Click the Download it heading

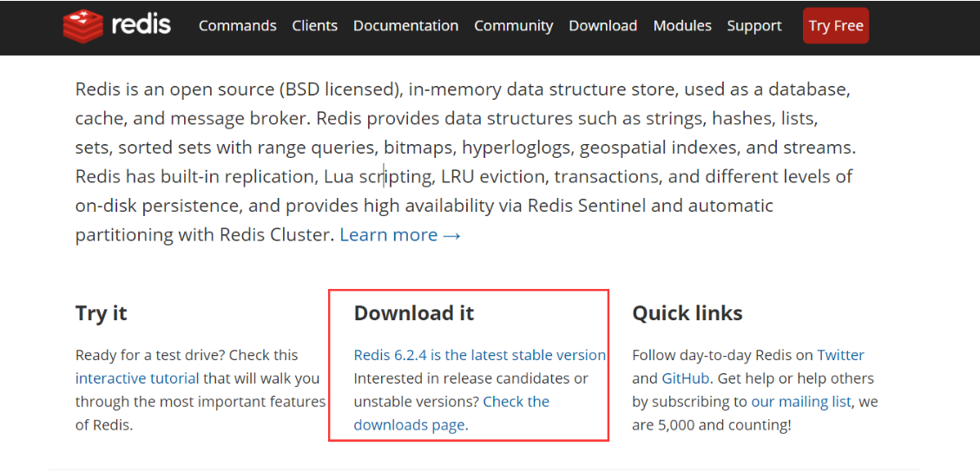(414, 313)
